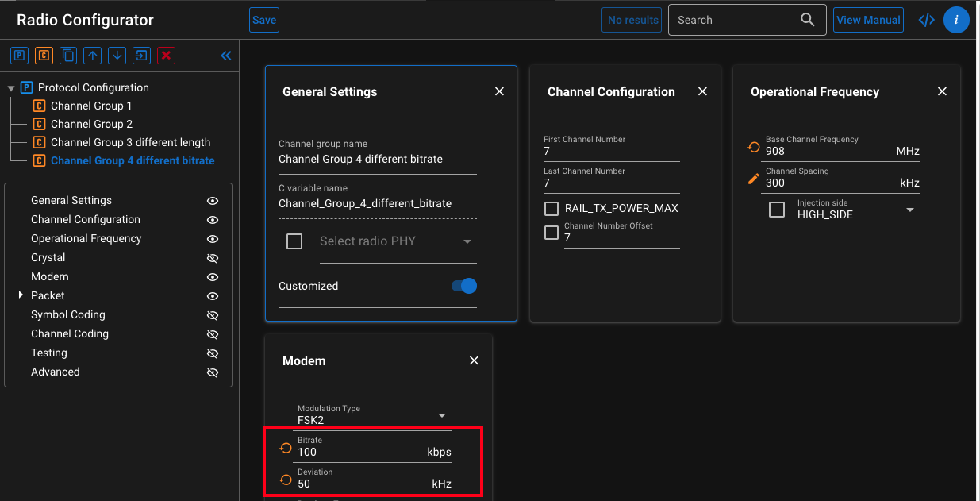Open the code view icon in header

(926, 20)
